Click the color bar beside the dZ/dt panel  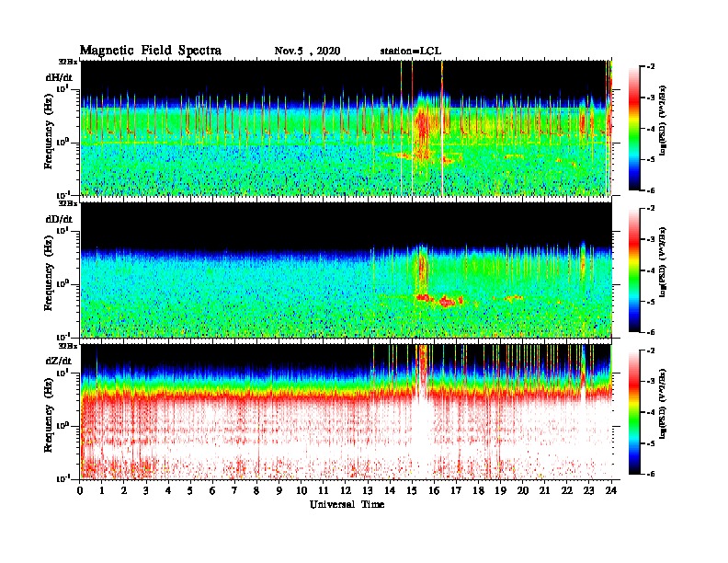pyautogui.click(x=634, y=412)
